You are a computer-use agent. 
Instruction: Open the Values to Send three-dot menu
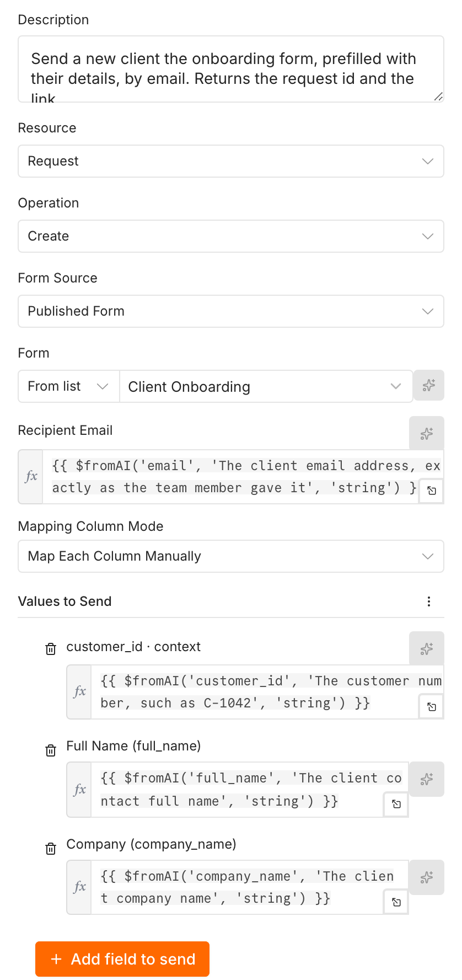click(429, 601)
